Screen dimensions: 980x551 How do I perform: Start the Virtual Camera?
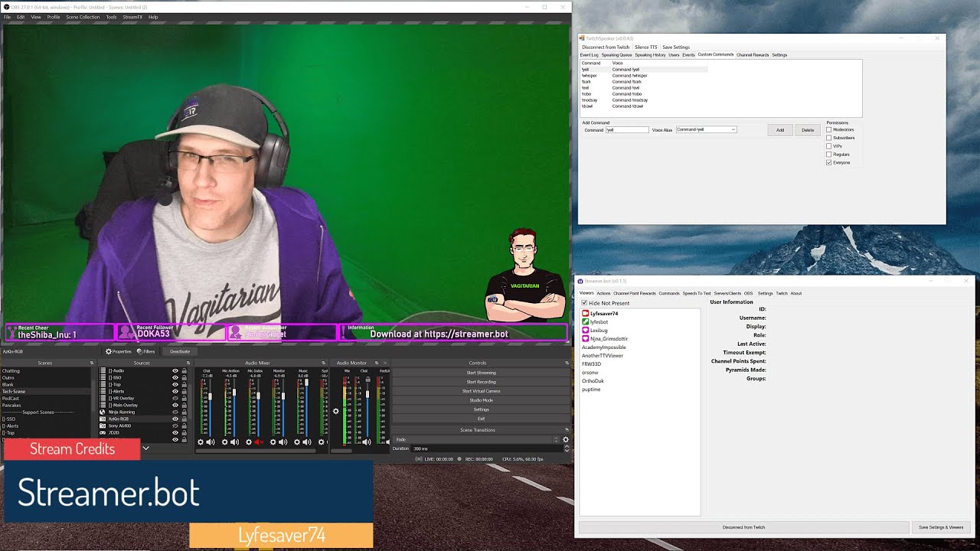pos(482,391)
